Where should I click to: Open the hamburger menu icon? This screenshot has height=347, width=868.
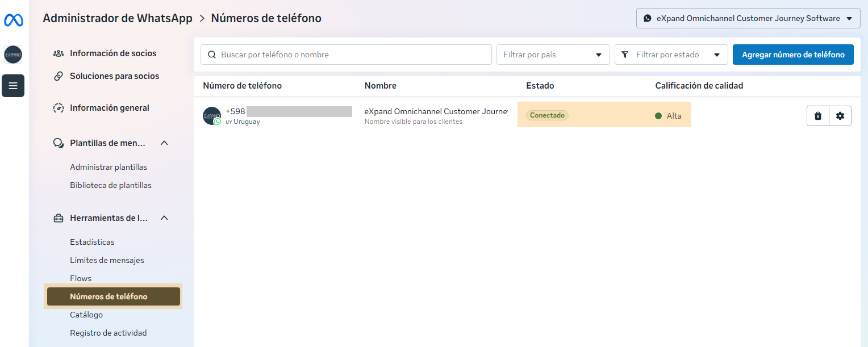click(13, 86)
